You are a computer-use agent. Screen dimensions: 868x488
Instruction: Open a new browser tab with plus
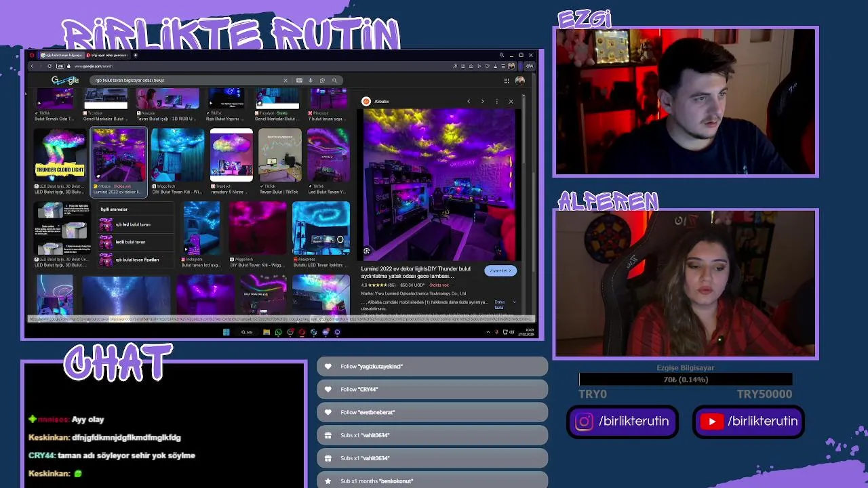point(135,55)
